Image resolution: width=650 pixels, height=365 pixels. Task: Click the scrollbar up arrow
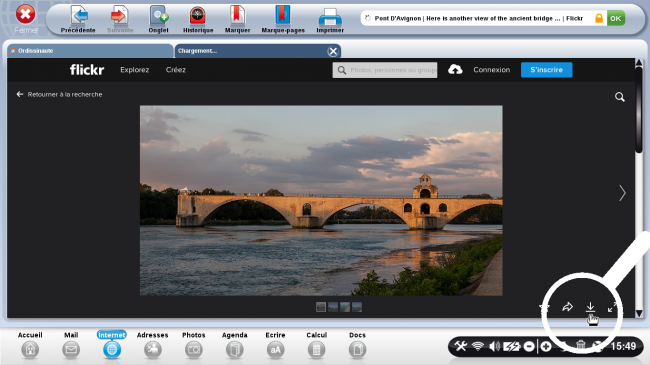(639, 63)
